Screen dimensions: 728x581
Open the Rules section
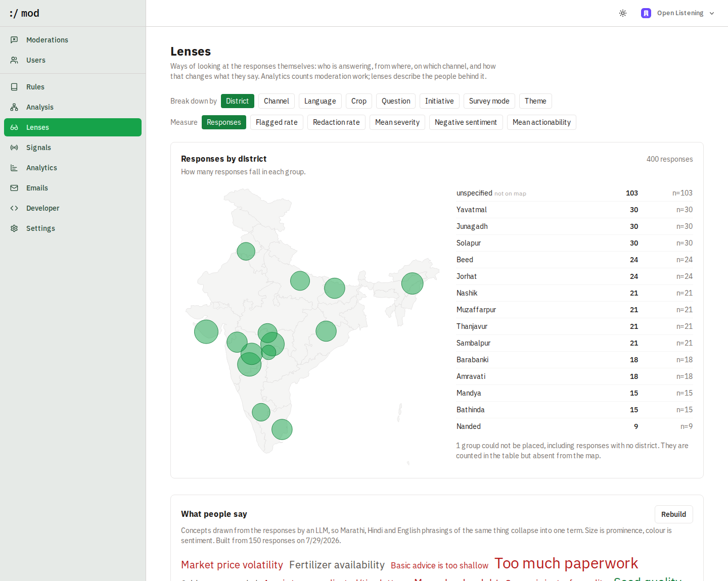[x=73, y=87]
